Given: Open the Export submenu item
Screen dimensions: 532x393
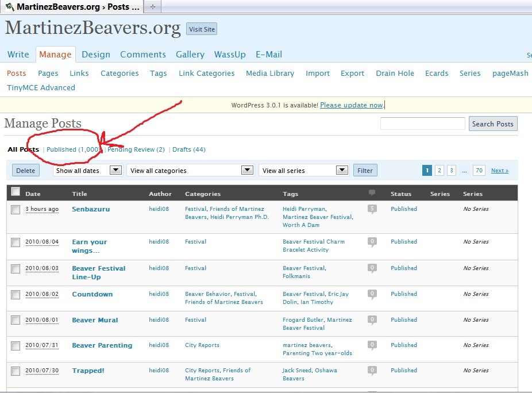Looking at the screenshot, I should click(353, 74).
